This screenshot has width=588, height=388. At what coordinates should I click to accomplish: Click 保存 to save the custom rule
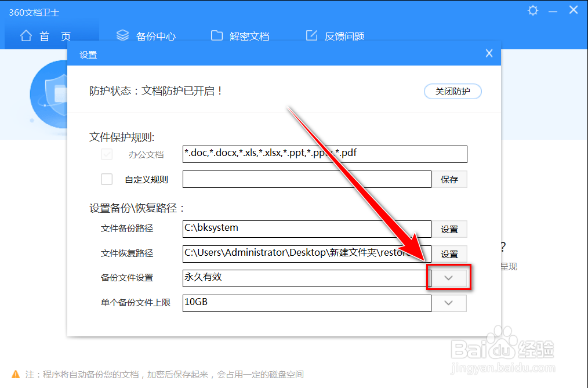point(449,179)
